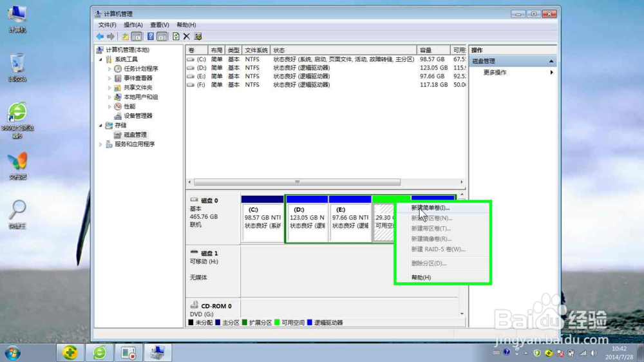Select the (D:) 123.05 GB partition block

307,219
